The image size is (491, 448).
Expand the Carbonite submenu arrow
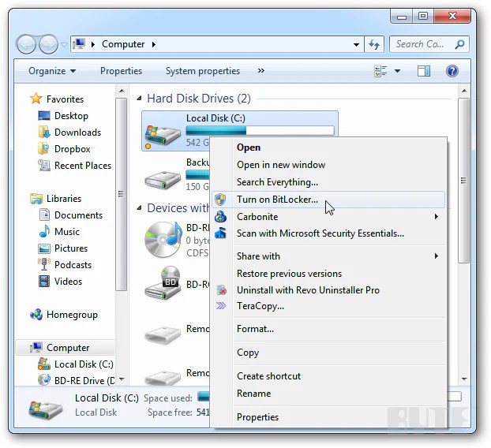[x=437, y=216]
